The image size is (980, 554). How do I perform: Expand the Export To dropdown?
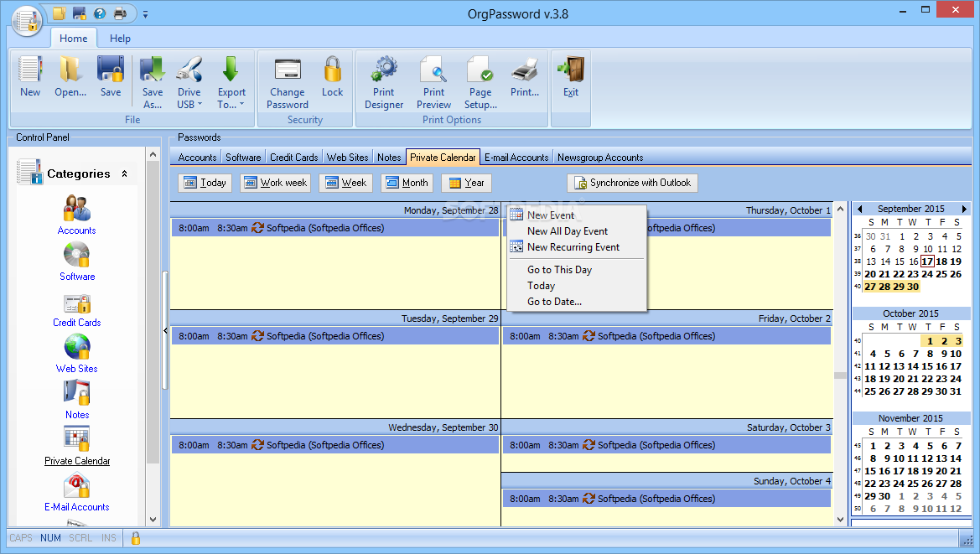click(x=231, y=82)
